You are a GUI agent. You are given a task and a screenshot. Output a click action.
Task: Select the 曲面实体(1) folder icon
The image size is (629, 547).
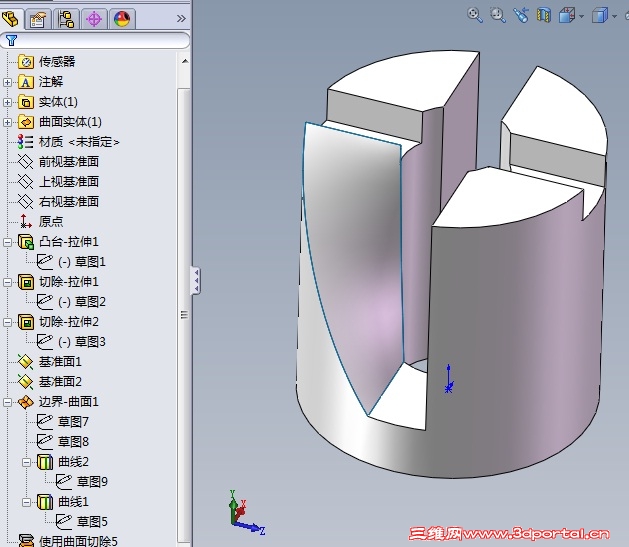coord(26,122)
